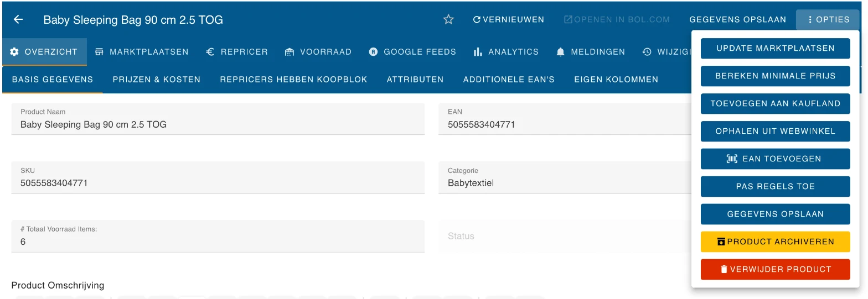This screenshot has height=299, width=868.
Task: Open the Meldingen tab
Action: pyautogui.click(x=591, y=52)
